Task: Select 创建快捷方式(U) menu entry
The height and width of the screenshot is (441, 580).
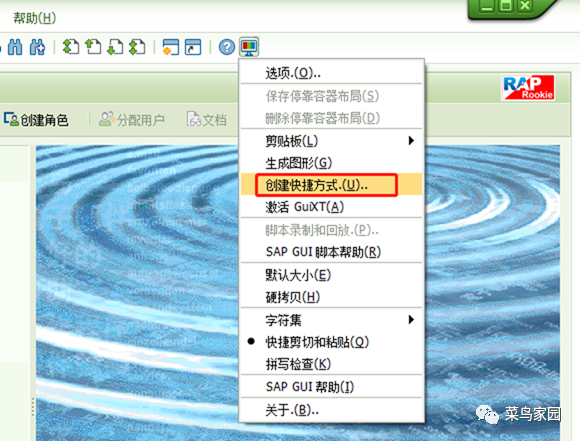Action: point(331,185)
